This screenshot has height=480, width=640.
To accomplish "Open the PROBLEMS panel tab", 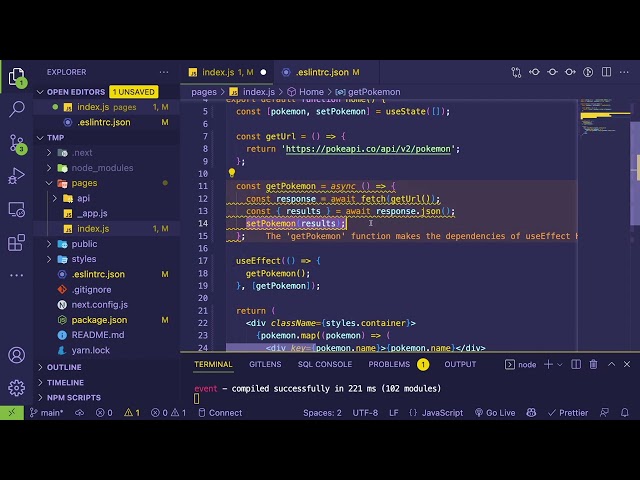I will [389, 364].
